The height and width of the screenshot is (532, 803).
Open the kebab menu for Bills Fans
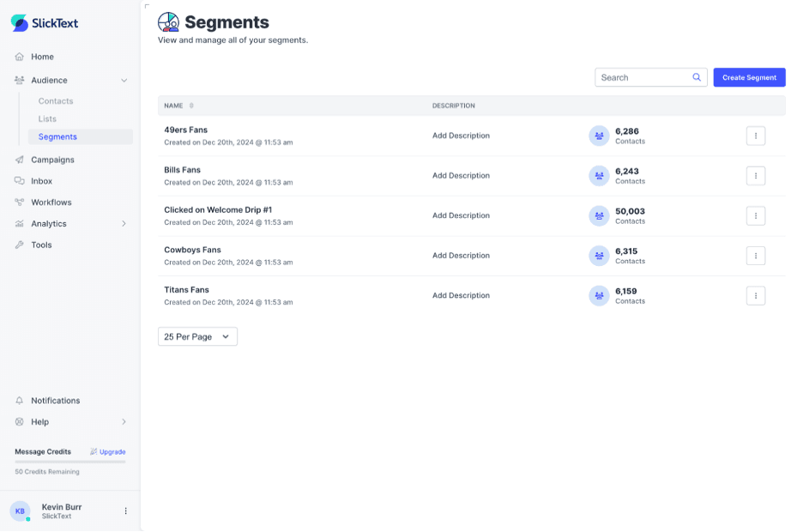tap(756, 175)
